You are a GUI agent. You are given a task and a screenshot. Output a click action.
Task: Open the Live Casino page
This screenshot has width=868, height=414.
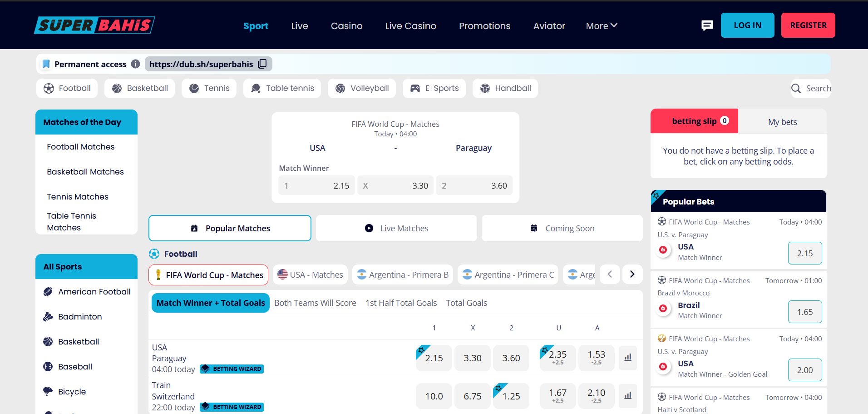(x=410, y=26)
